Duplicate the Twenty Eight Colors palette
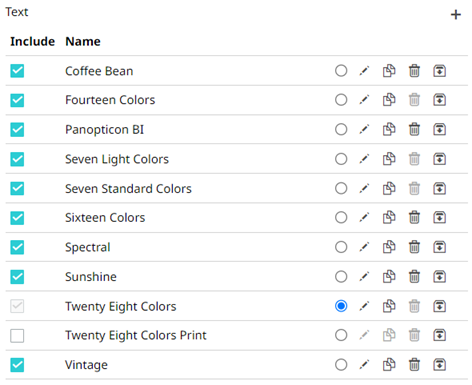The image size is (472, 385). click(x=389, y=306)
